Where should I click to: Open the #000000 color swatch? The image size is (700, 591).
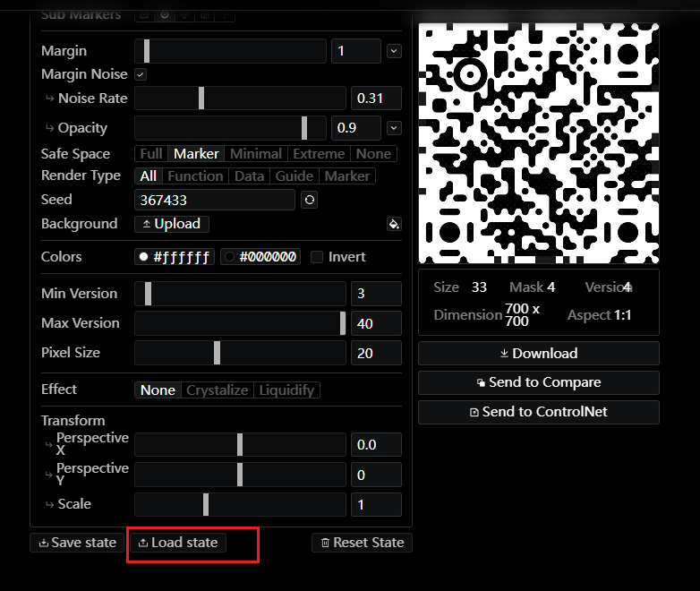tap(260, 257)
